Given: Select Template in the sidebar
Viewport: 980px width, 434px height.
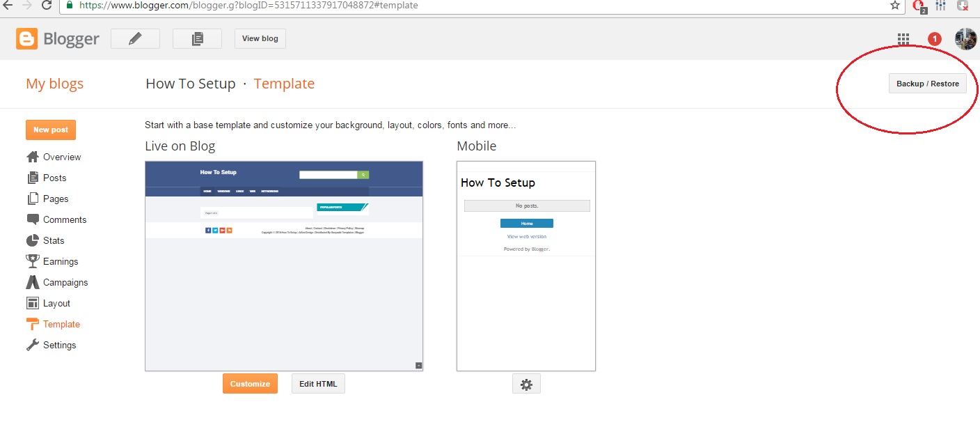Looking at the screenshot, I should click(59, 324).
